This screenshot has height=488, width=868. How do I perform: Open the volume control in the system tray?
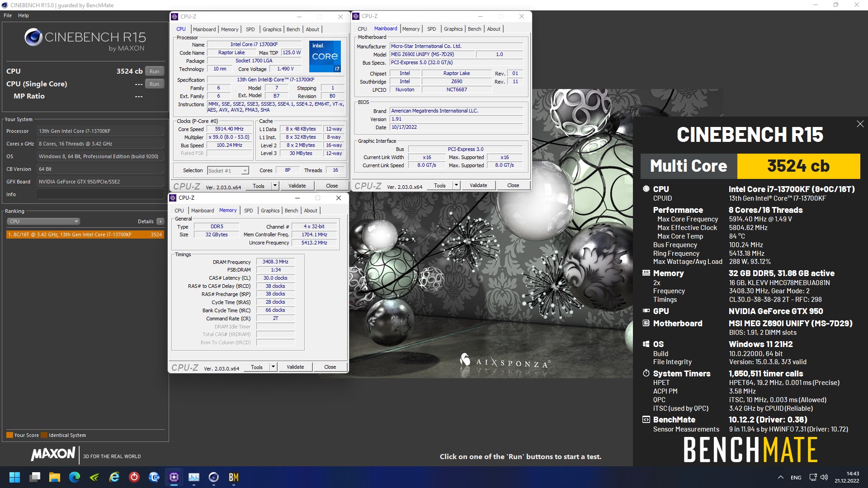(x=824, y=477)
